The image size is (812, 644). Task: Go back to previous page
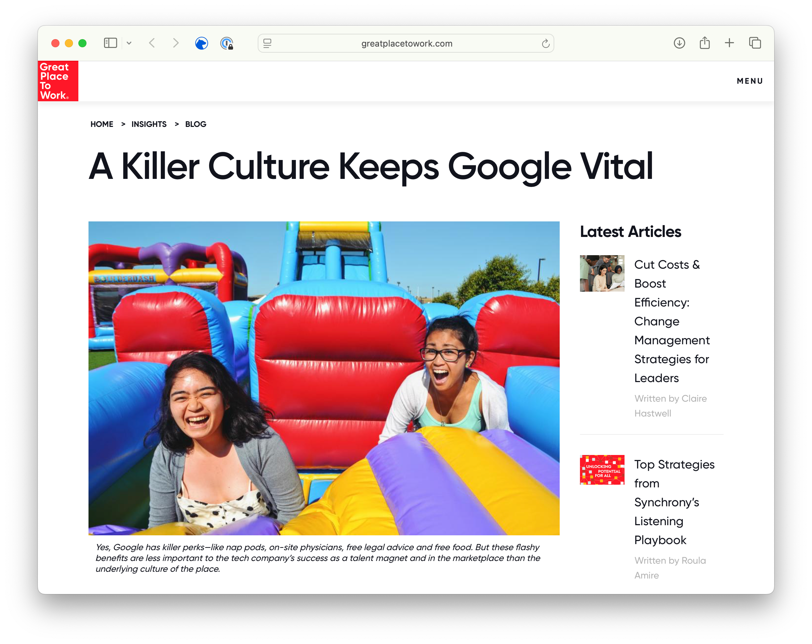[152, 43]
